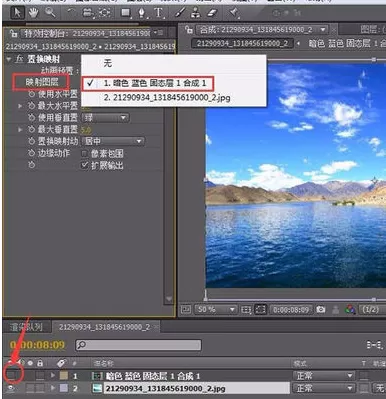Select the Eraser tool

pos(212,13)
